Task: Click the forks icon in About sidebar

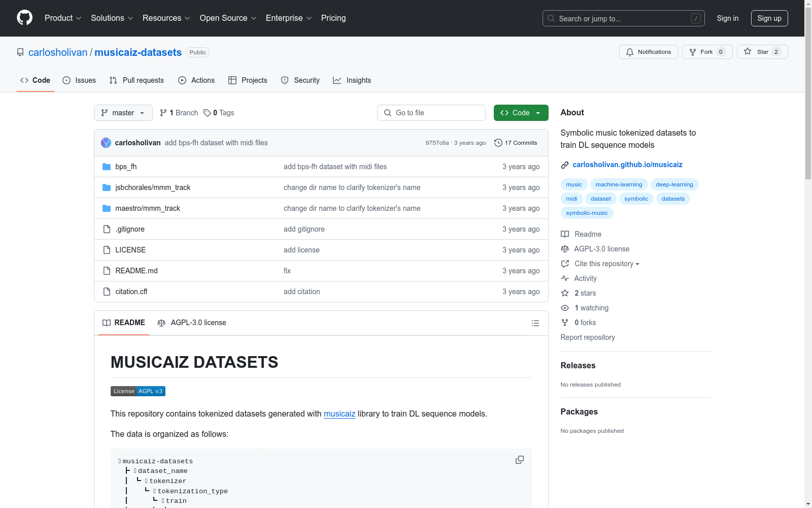Action: (565, 323)
